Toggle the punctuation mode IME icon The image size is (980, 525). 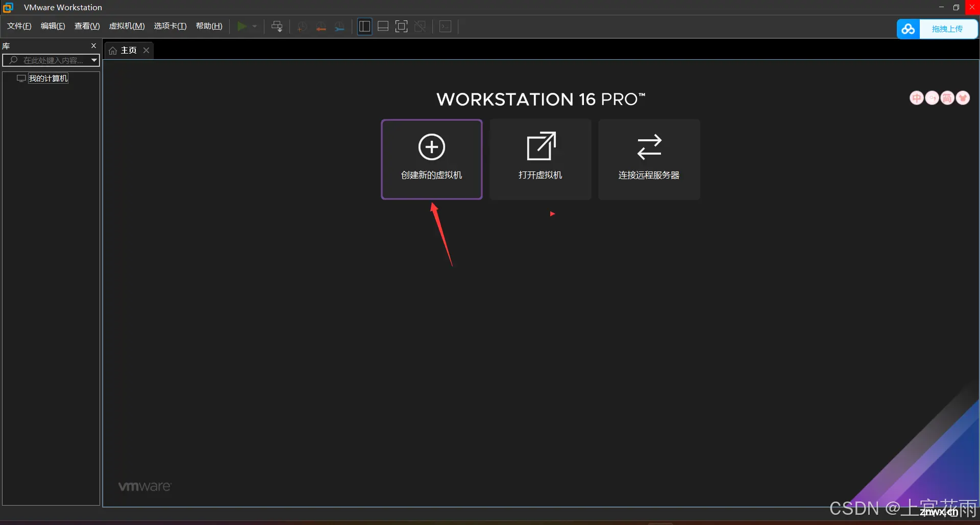pyautogui.click(x=932, y=98)
